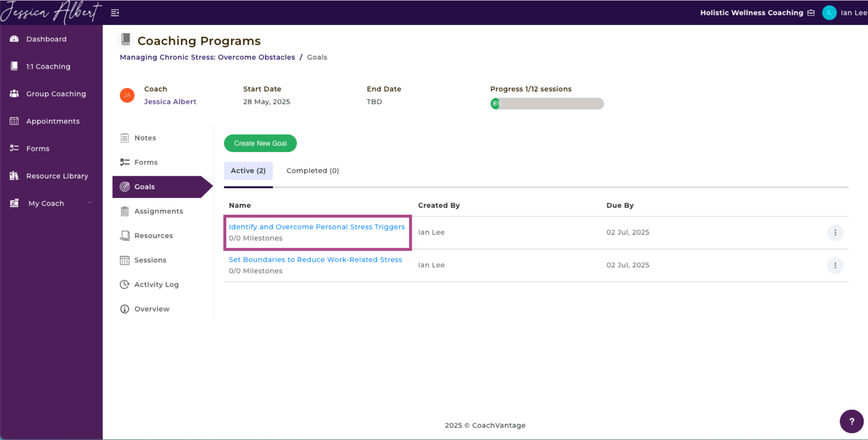Click the briefcase icon beside Holistic Wellness Coaching
The height and width of the screenshot is (440, 868).
tap(811, 13)
